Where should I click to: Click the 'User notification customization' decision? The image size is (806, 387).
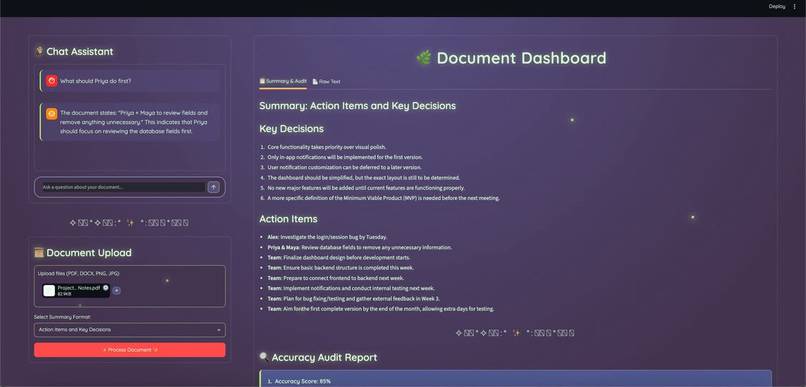pos(344,168)
